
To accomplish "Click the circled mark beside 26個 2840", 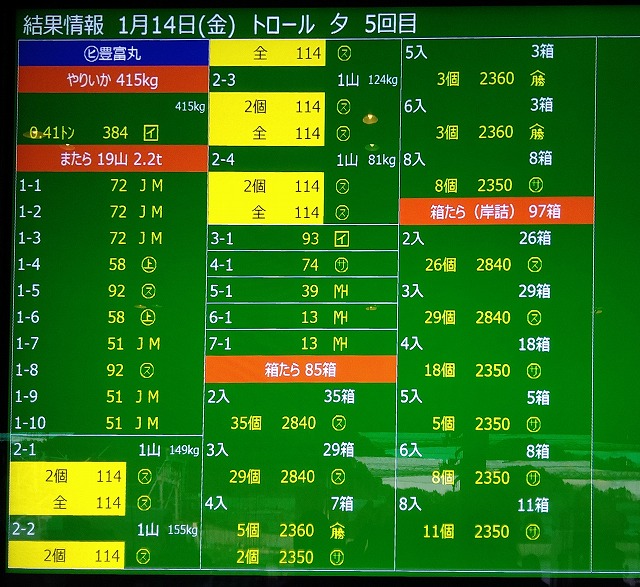I will point(536,265).
